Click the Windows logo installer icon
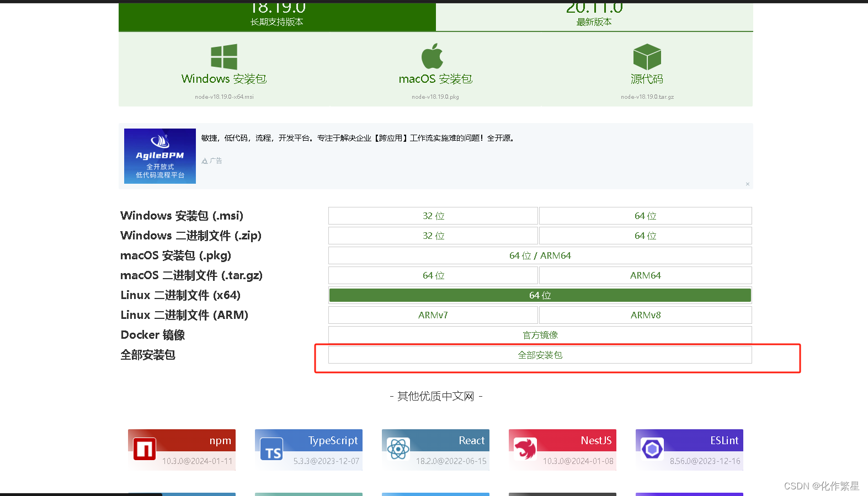The height and width of the screenshot is (496, 868). (224, 57)
